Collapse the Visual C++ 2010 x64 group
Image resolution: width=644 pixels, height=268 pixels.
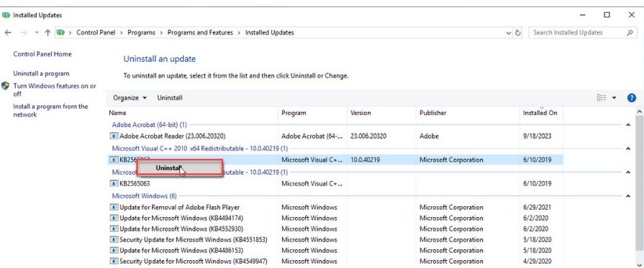628,149
